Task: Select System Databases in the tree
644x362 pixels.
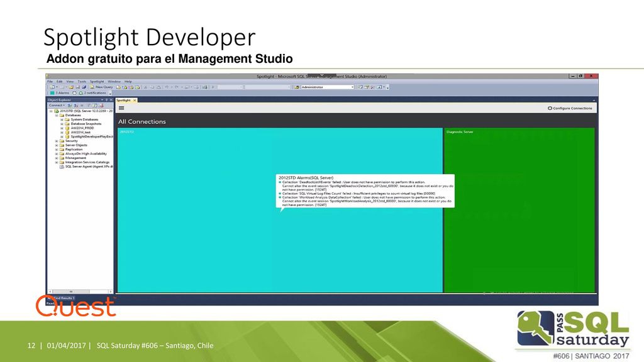Action: click(x=82, y=119)
